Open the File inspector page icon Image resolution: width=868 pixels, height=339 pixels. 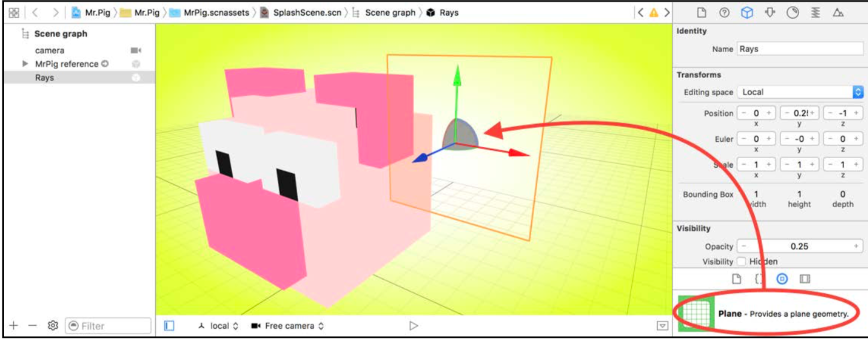(x=701, y=13)
